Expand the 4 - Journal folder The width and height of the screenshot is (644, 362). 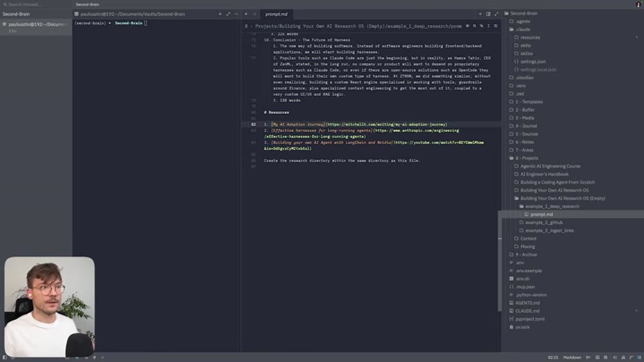526,126
